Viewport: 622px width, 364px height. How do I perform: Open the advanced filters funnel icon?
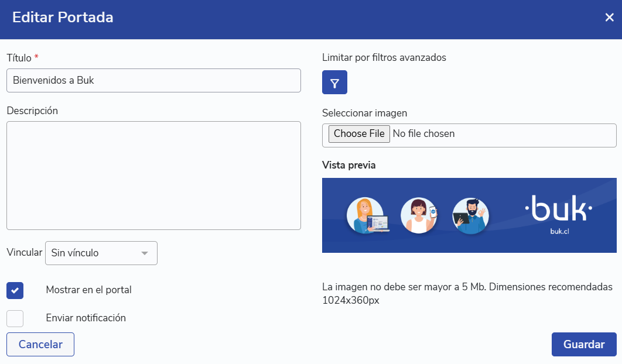pyautogui.click(x=334, y=83)
